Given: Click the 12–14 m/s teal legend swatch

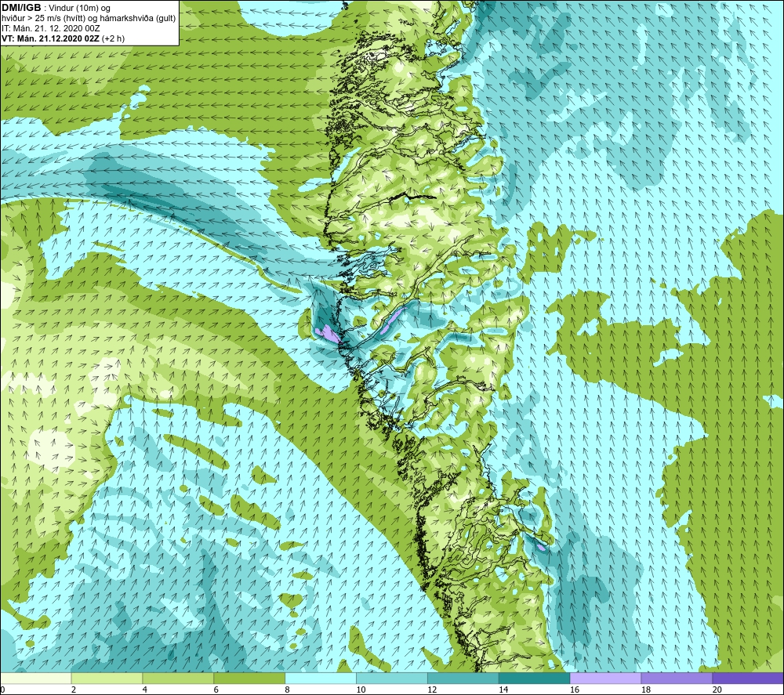Looking at the screenshot, I should [x=463, y=678].
